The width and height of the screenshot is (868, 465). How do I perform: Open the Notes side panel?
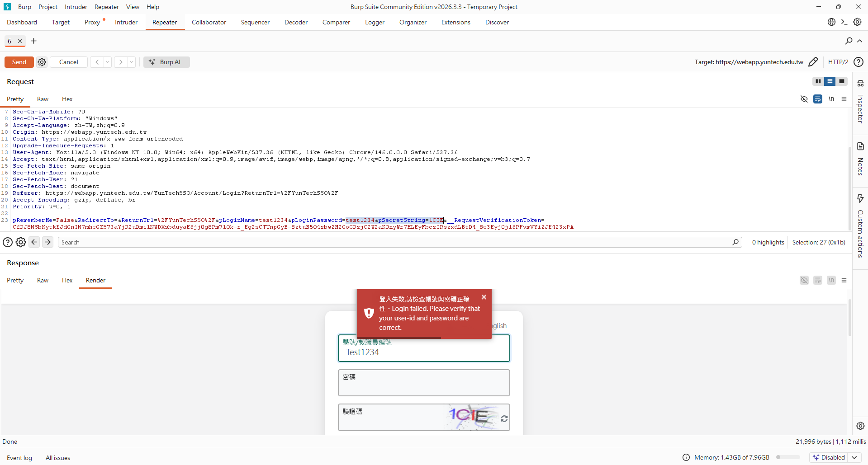[860, 159]
